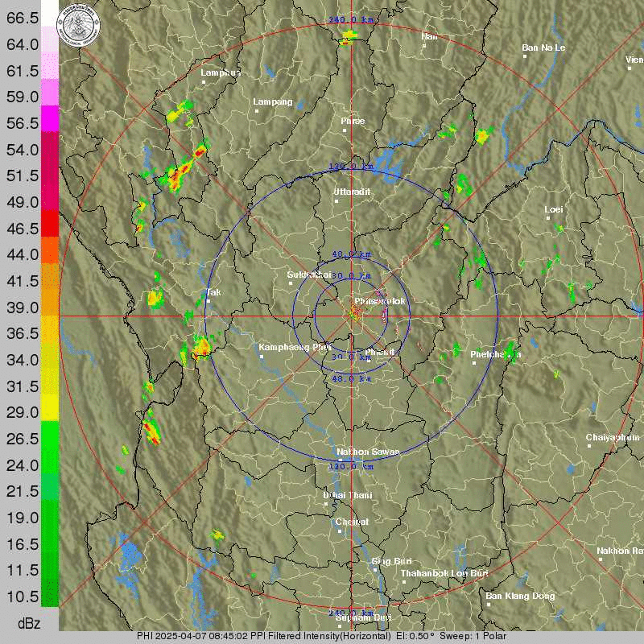Click the Sweep: 1 Polar text
The width and height of the screenshot is (644, 644).
pyautogui.click(x=473, y=636)
